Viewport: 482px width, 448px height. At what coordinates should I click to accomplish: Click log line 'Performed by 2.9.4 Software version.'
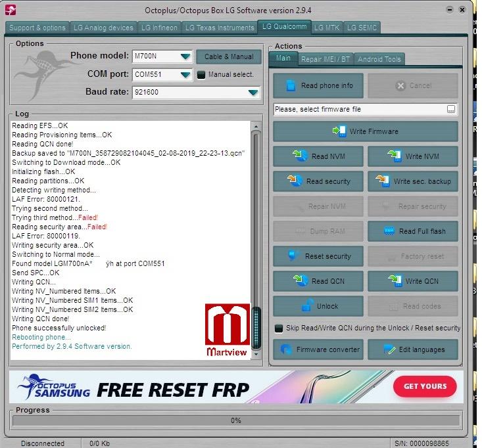tap(72, 346)
